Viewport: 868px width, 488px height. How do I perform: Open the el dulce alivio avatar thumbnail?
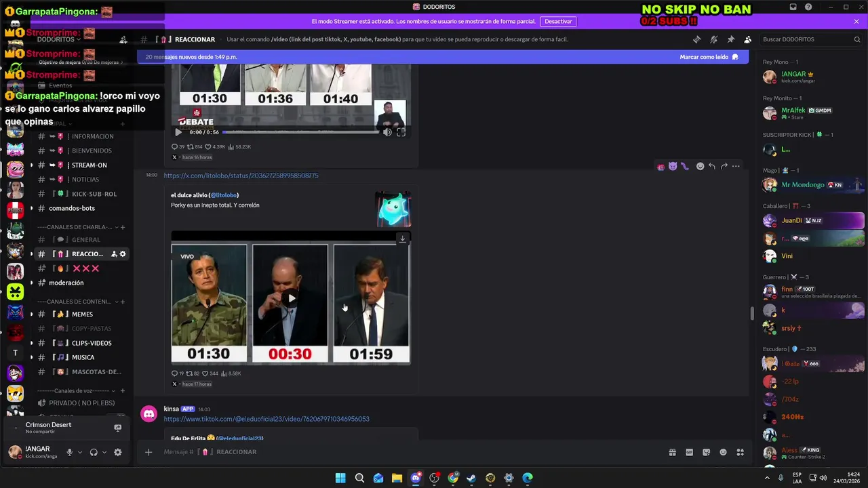393,209
